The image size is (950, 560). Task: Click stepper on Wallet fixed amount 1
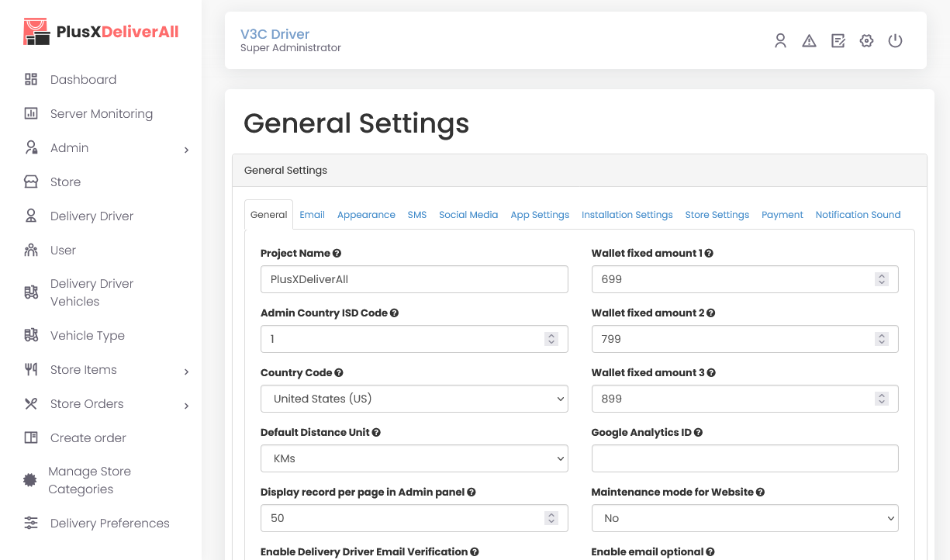882,279
